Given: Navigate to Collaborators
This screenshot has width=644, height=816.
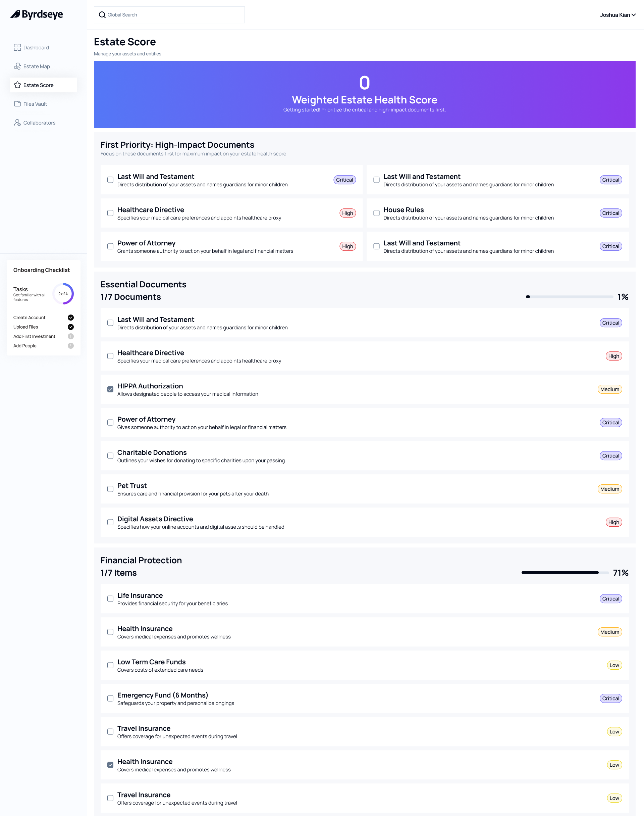Looking at the screenshot, I should click(x=43, y=123).
